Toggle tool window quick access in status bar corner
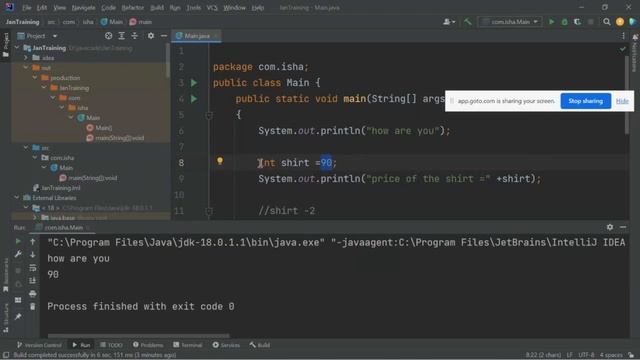This screenshot has width=640, height=360. point(6,355)
